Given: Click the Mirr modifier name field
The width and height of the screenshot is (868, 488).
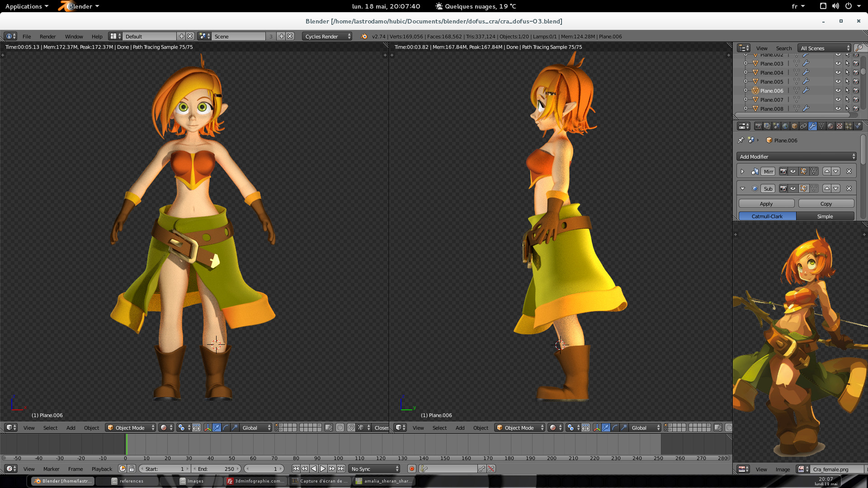Looking at the screenshot, I should pos(768,172).
